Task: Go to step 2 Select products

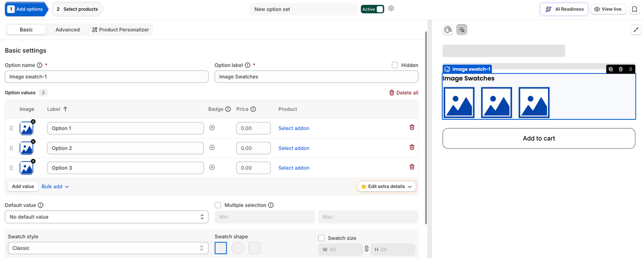Action: tap(77, 9)
